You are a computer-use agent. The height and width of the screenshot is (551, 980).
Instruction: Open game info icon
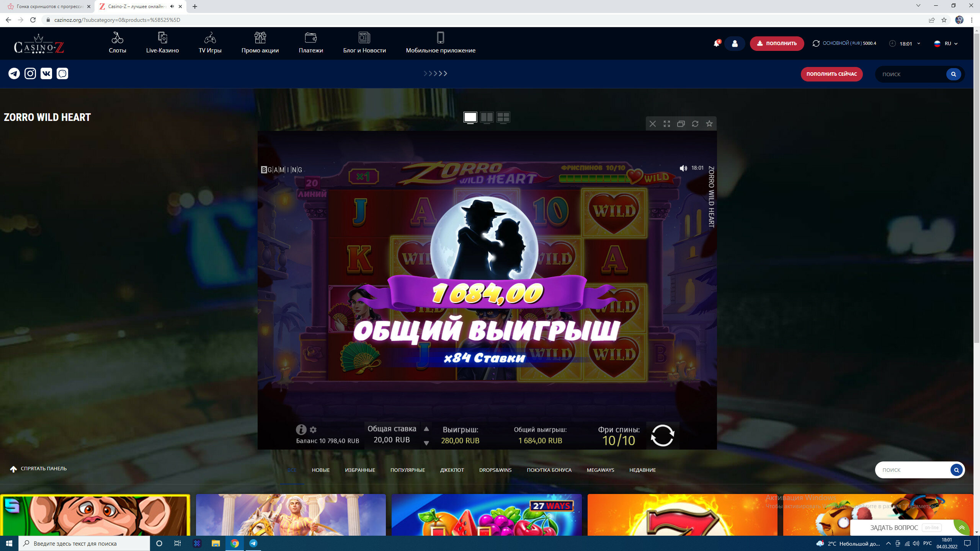301,429
